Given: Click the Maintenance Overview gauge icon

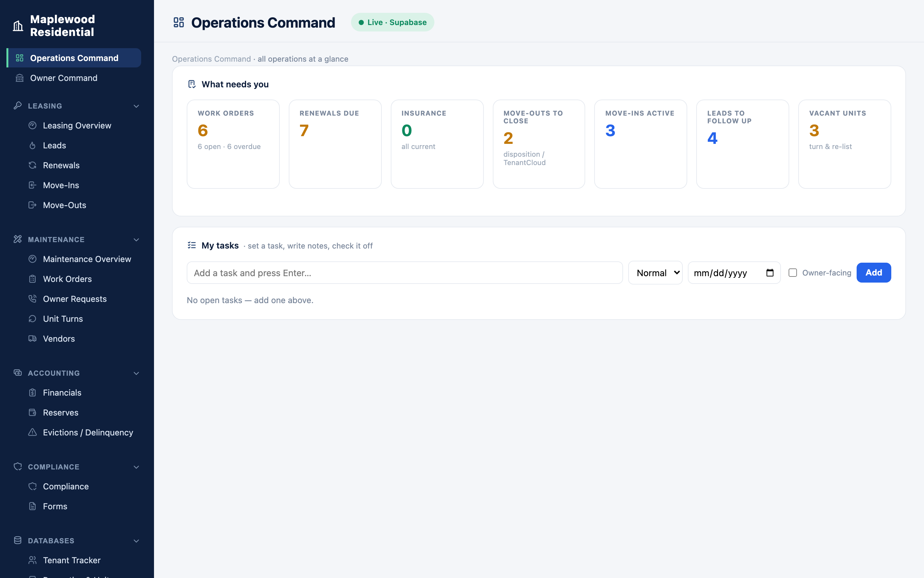Looking at the screenshot, I should 32,259.
